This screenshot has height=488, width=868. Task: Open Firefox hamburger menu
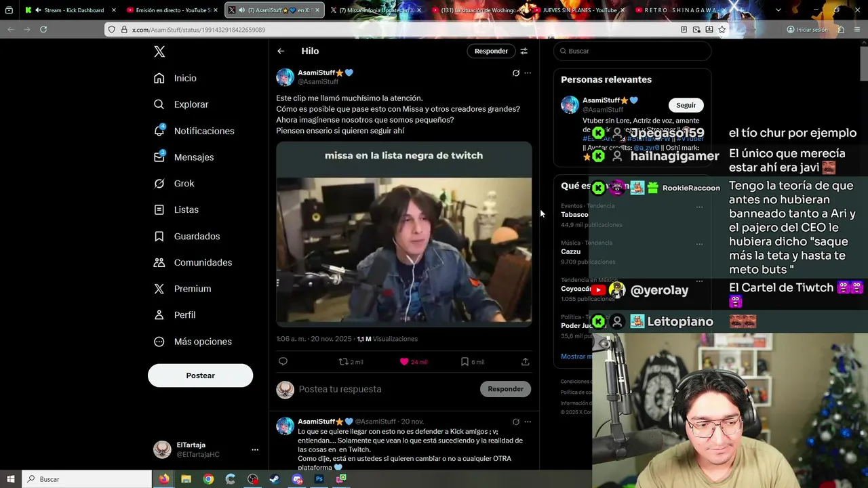858,30
